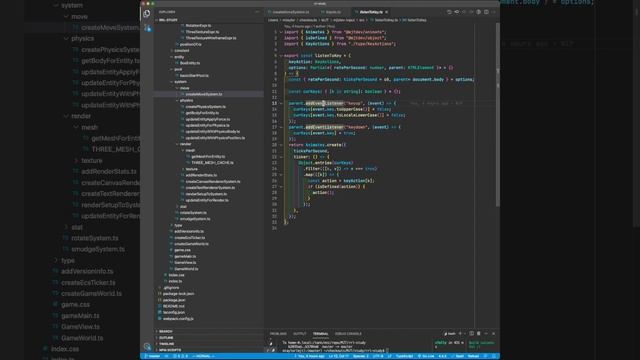
Task: Expand the TIMELINE section in sidebar
Action: point(209,344)
